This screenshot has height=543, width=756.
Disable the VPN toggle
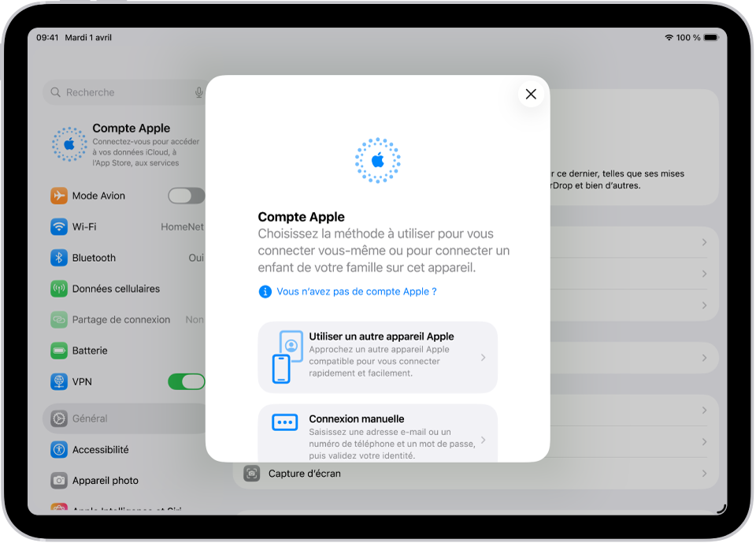click(186, 381)
